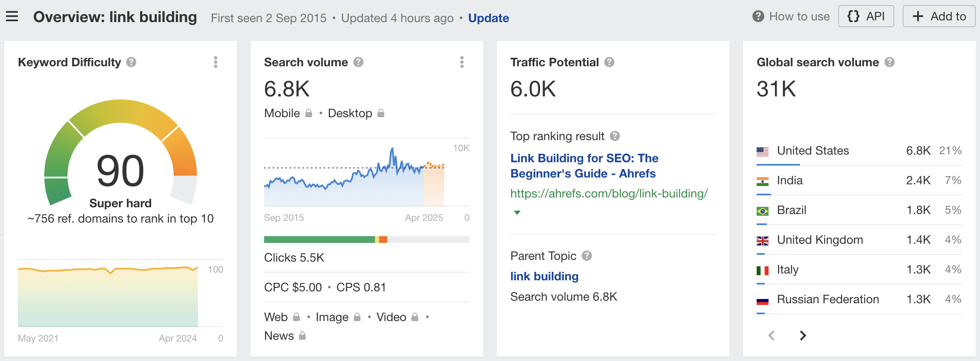This screenshot has width=980, height=361.
Task: Open Search volume card options menu
Action: click(462, 62)
